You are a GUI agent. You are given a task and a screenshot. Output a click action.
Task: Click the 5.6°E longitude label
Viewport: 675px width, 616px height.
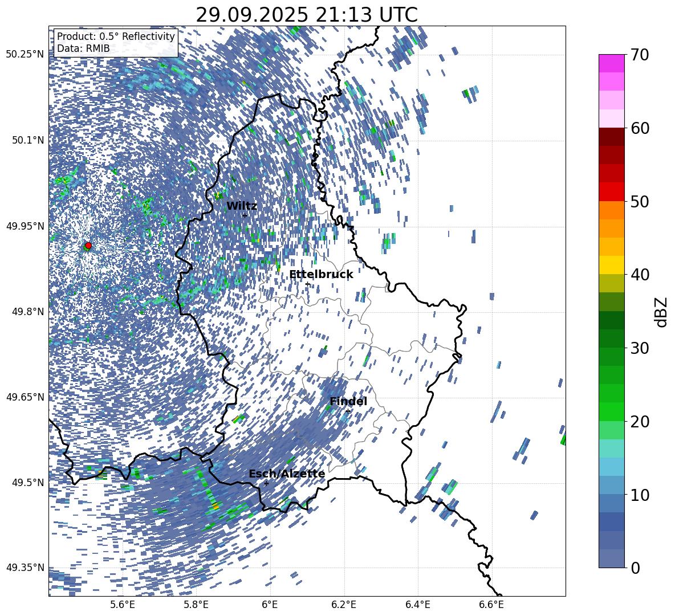tap(122, 605)
